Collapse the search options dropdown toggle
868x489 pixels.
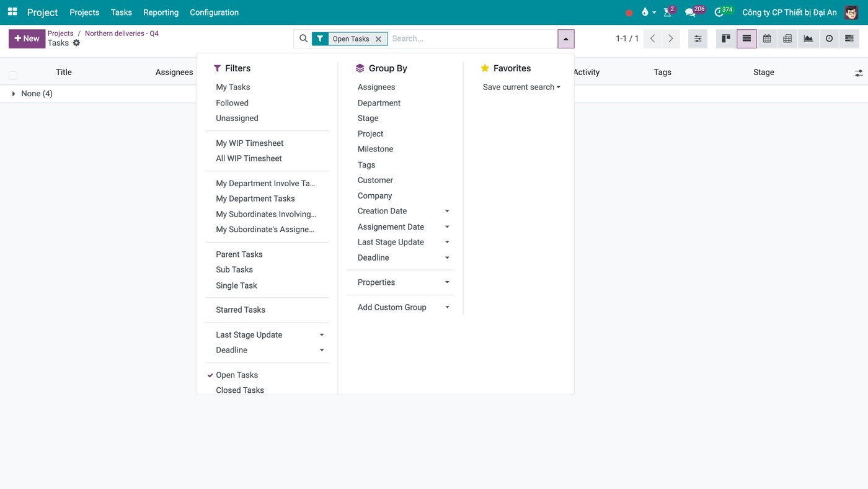(x=565, y=38)
